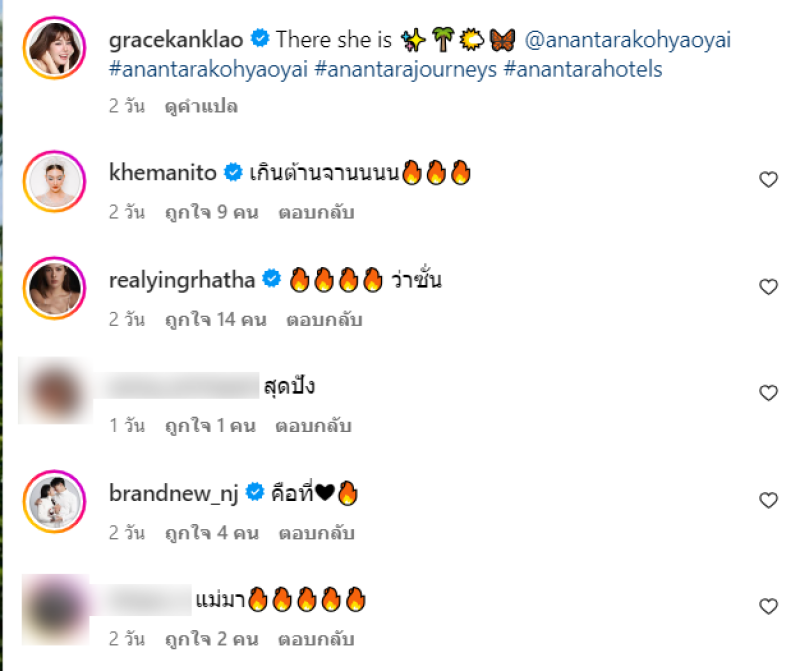Viewport: 800px width, 671px height.
Task: Like brandnew_nj's comment with heart icon
Action: click(768, 500)
